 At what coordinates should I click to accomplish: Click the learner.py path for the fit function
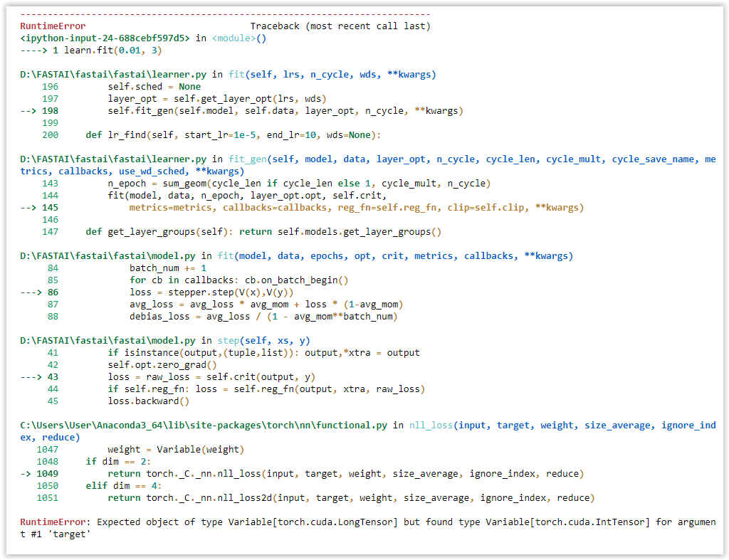click(114, 74)
